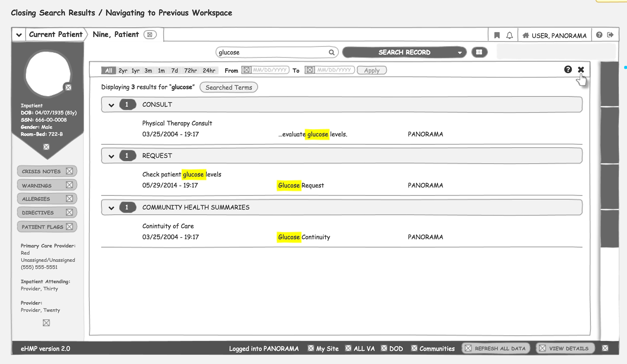The height and width of the screenshot is (364, 627).
Task: Open search results help question icon
Action: click(568, 70)
